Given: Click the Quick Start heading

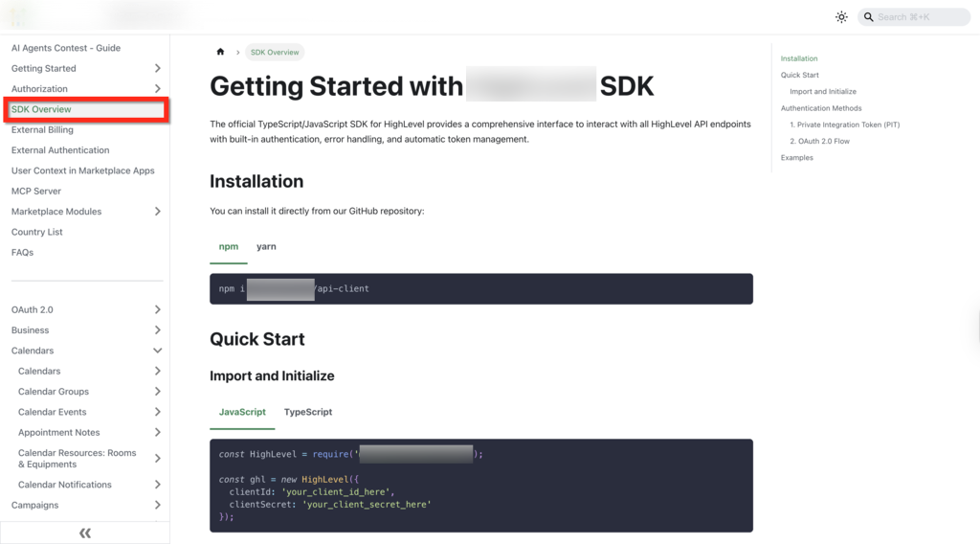Looking at the screenshot, I should coord(256,340).
